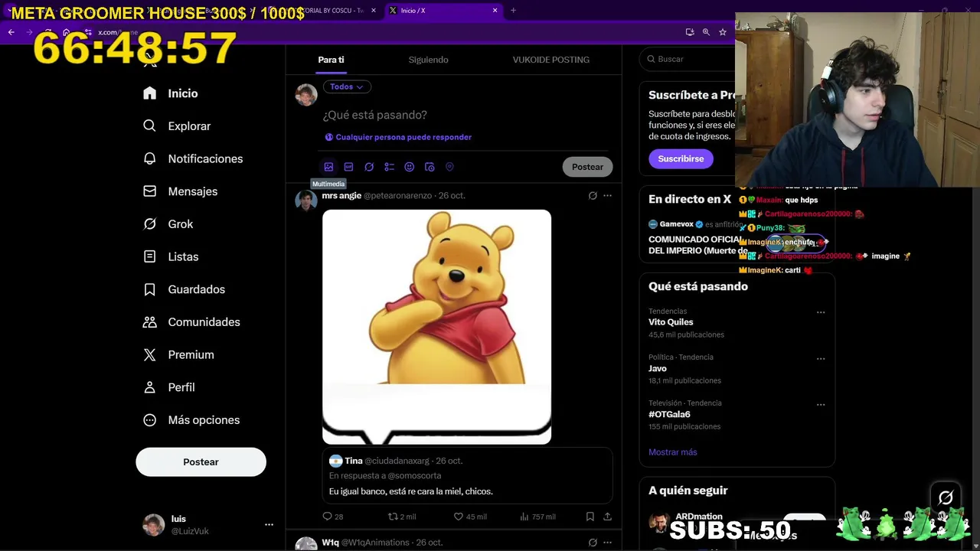The width and height of the screenshot is (980, 551).
Task: Open Listas in sidebar
Action: (171, 256)
